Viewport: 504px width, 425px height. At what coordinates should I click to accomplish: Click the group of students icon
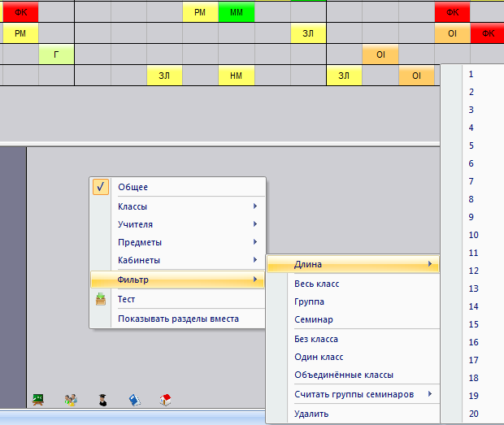point(72,399)
